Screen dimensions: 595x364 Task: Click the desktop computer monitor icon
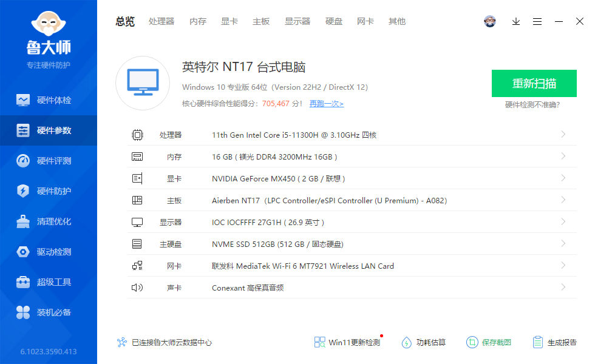(143, 83)
